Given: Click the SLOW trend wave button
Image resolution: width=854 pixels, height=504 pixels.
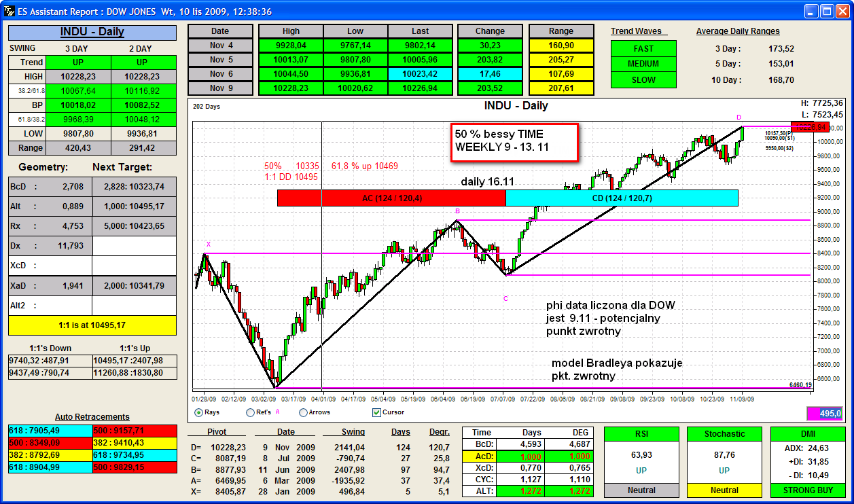Looking at the screenshot, I should [643, 79].
